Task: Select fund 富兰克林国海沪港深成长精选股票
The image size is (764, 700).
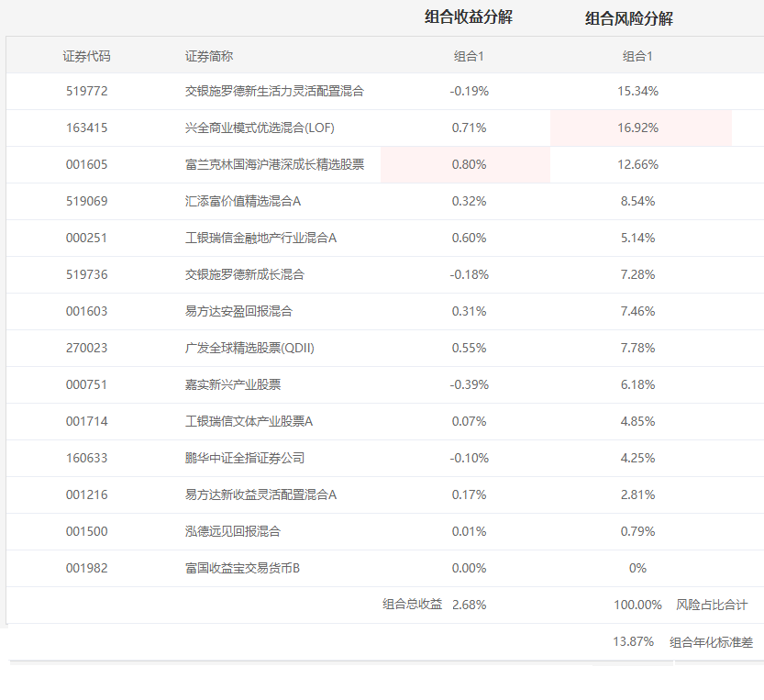Action: [x=275, y=164]
